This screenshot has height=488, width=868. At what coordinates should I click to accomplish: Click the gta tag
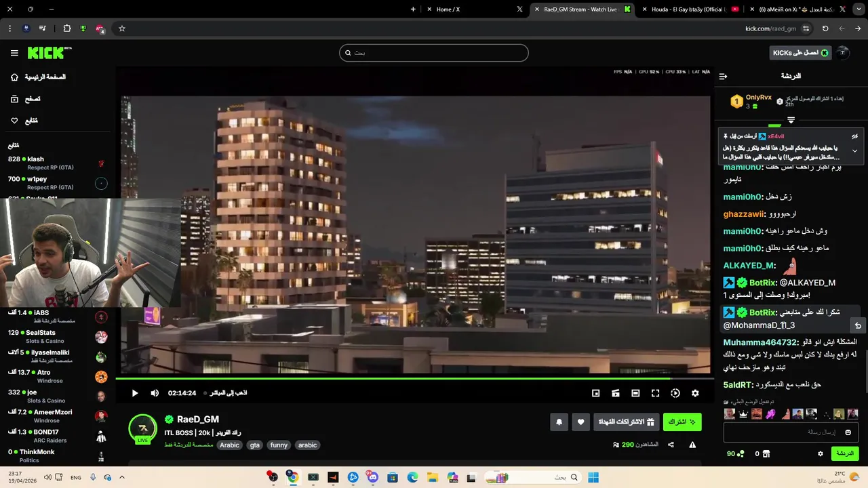(x=254, y=445)
